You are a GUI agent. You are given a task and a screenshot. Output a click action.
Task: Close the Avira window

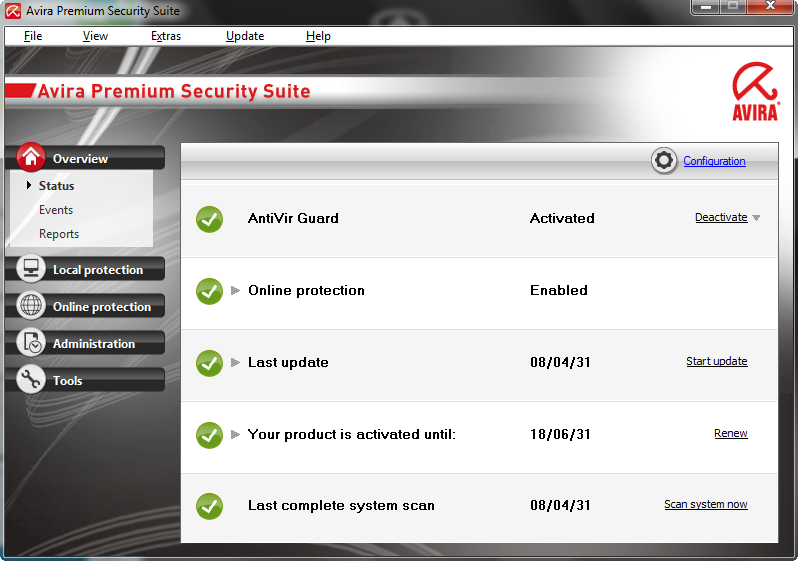click(771, 6)
